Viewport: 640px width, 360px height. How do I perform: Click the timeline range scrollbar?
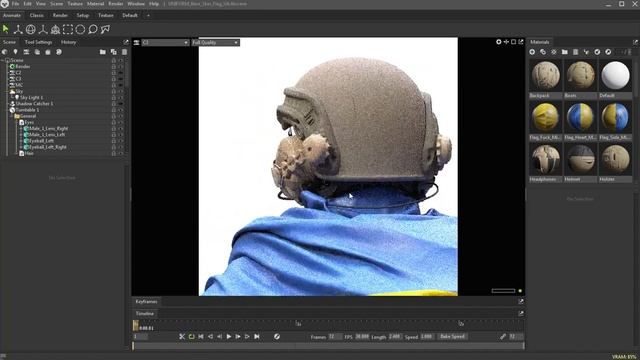click(x=328, y=346)
